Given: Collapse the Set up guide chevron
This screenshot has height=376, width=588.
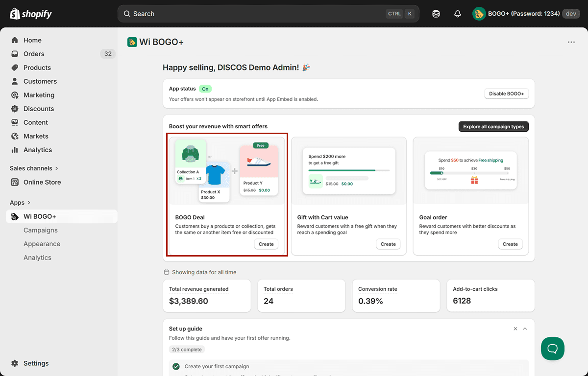Looking at the screenshot, I should 525,329.
